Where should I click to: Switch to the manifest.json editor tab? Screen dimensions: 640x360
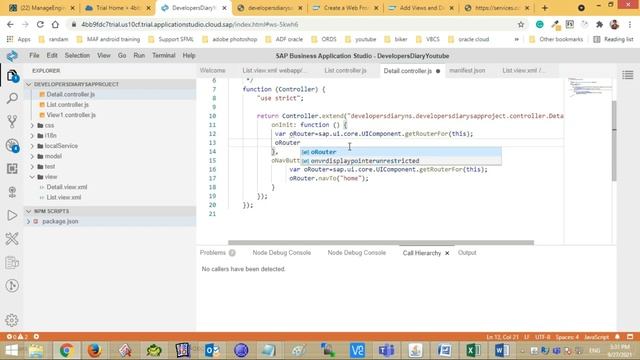click(x=467, y=71)
